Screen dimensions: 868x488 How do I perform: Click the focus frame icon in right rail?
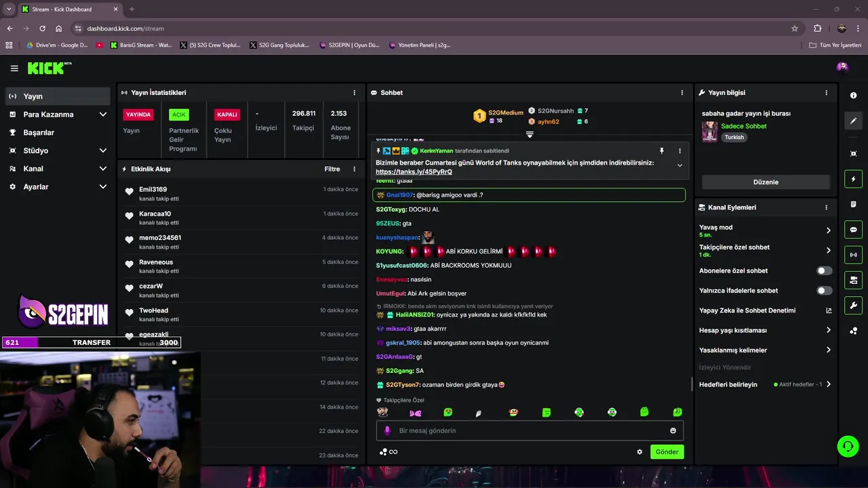[853, 154]
